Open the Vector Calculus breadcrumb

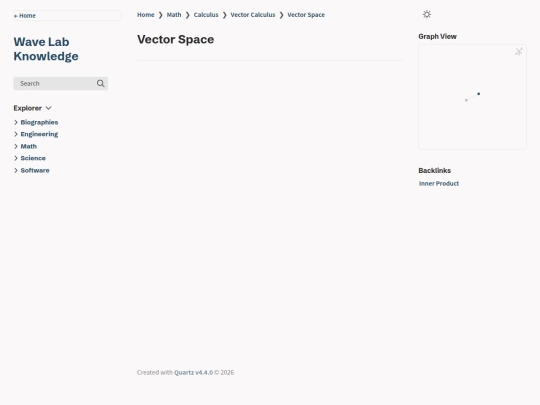click(253, 15)
